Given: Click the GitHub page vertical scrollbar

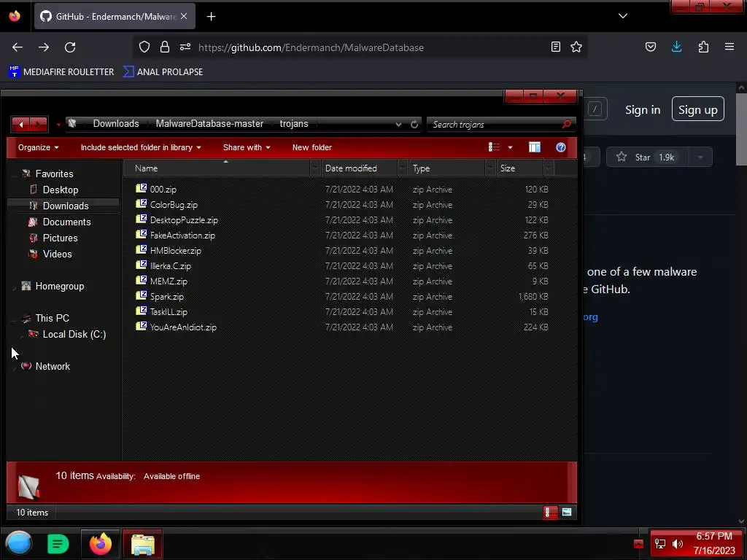Looking at the screenshot, I should coord(741,130).
